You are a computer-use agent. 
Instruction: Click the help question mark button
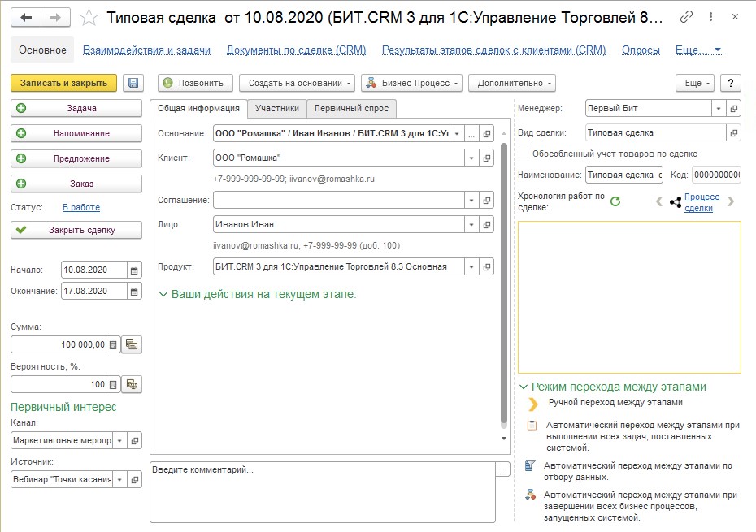coord(731,83)
